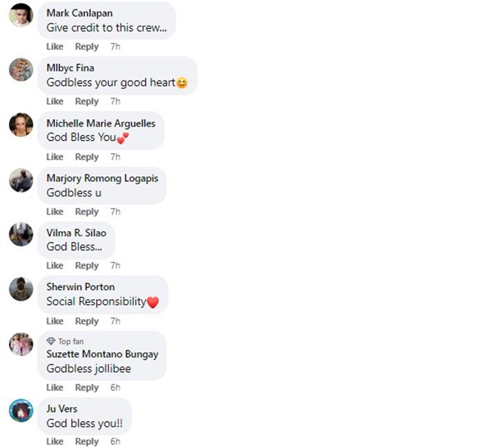This screenshot has width=486, height=448.
Task: Like Michelle Marie Arguelles's God Bless comment
Action: (x=55, y=157)
